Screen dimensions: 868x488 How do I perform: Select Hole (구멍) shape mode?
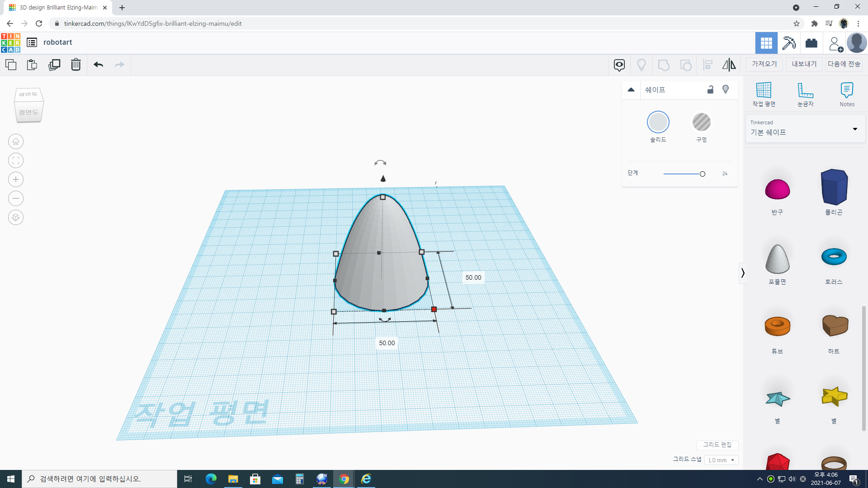click(701, 122)
